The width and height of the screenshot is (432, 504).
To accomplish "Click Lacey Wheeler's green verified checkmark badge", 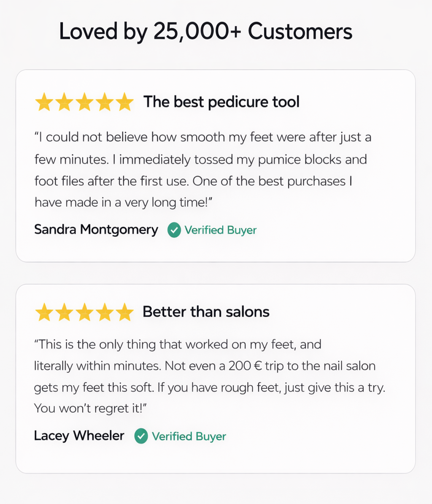I will click(141, 436).
